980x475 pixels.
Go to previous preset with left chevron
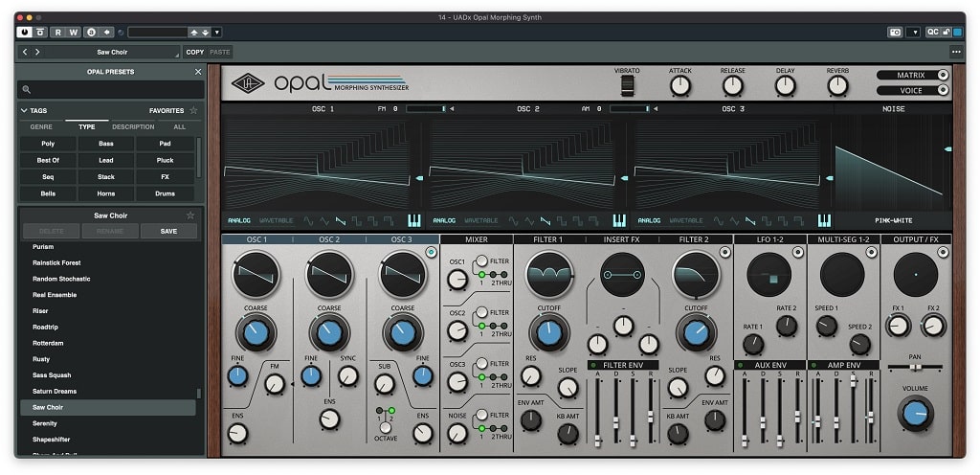click(x=25, y=52)
